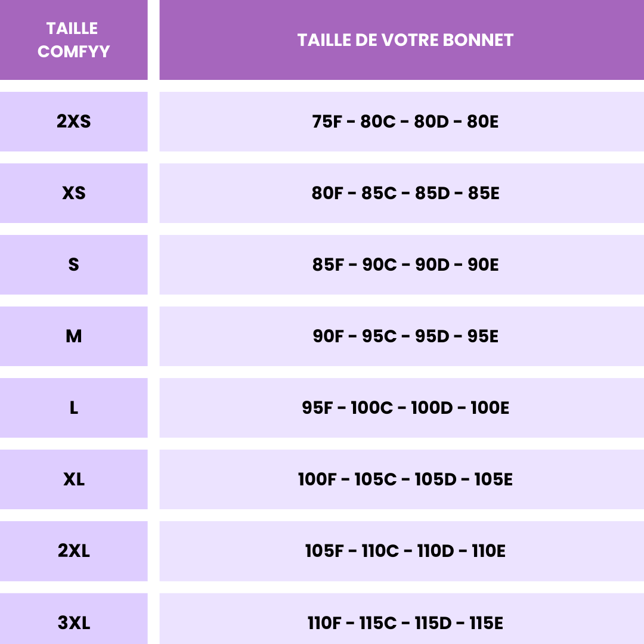Click the 95E bonnet value

click(483, 336)
